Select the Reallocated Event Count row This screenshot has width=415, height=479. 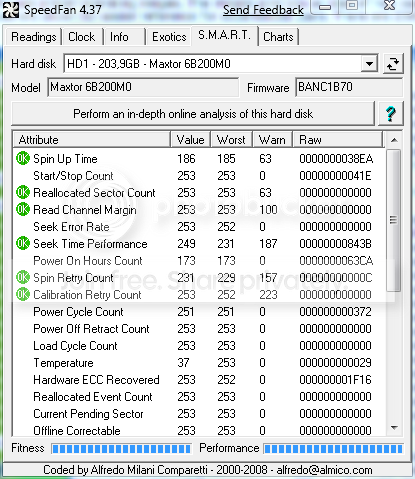(199, 396)
